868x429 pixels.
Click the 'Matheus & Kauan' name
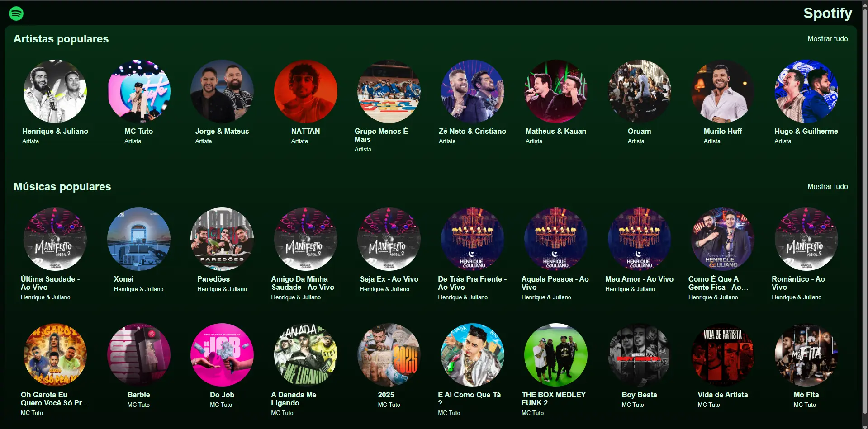tap(556, 132)
